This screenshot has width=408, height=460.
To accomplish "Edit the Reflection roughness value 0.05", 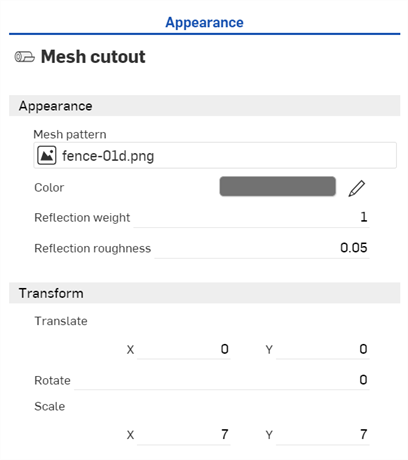I will pyautogui.click(x=262, y=248).
